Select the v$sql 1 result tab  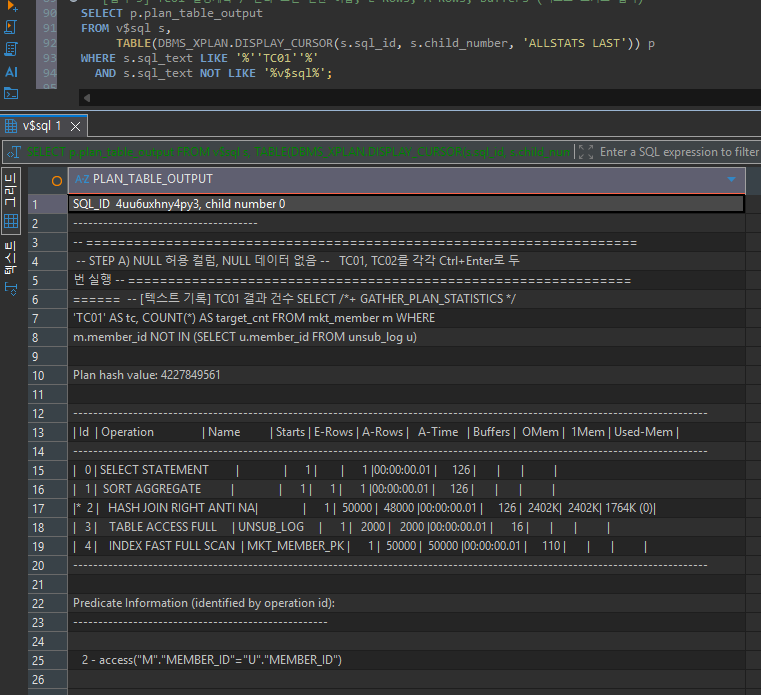43,126
